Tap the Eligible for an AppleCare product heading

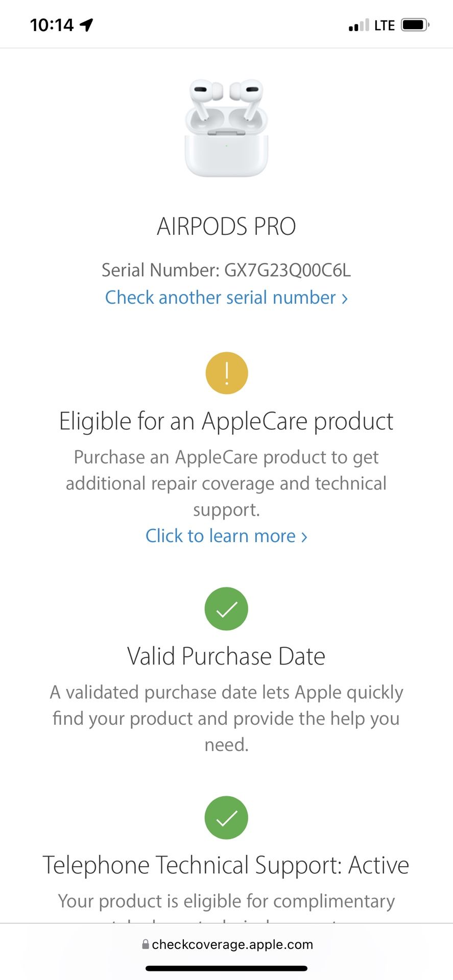tap(226, 422)
